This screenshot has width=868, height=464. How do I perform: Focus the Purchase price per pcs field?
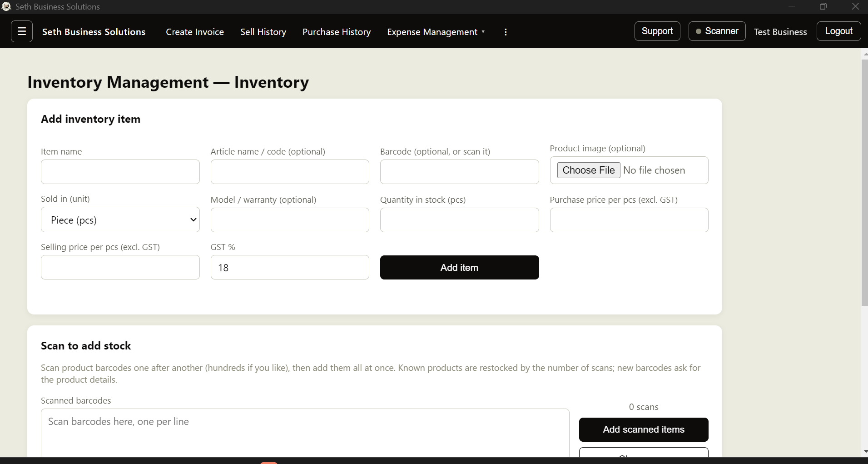[629, 220]
